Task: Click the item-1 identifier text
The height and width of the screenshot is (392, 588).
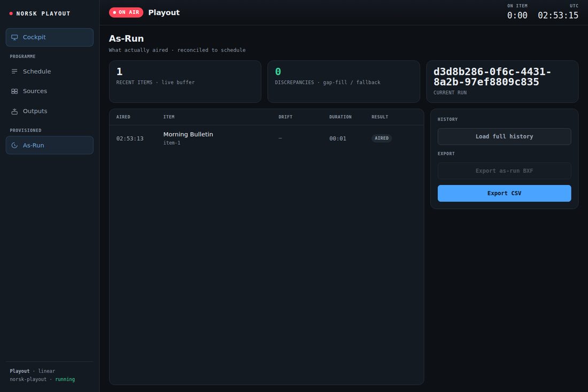Action: 172,143
